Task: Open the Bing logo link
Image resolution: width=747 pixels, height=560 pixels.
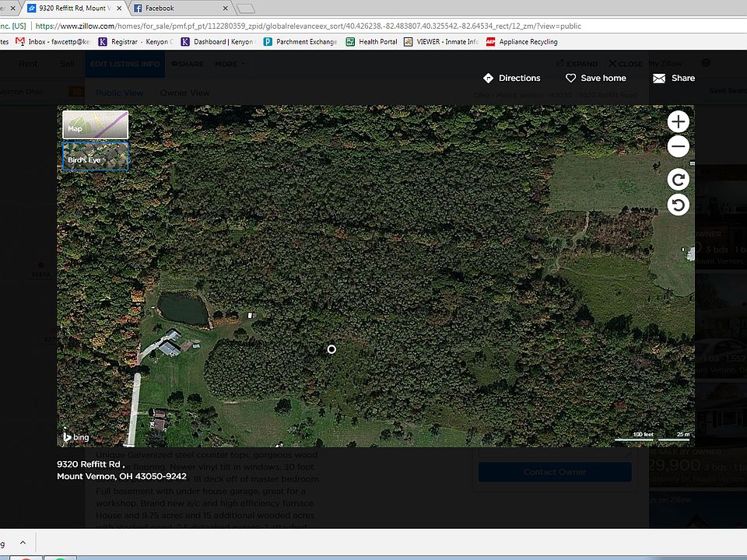Action: [x=76, y=436]
